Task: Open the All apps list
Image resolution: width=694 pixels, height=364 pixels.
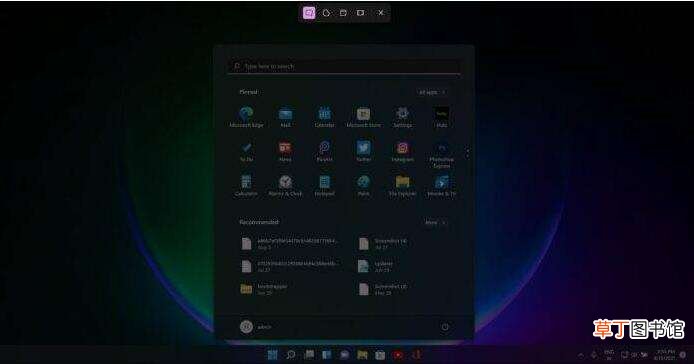Action: [x=432, y=92]
